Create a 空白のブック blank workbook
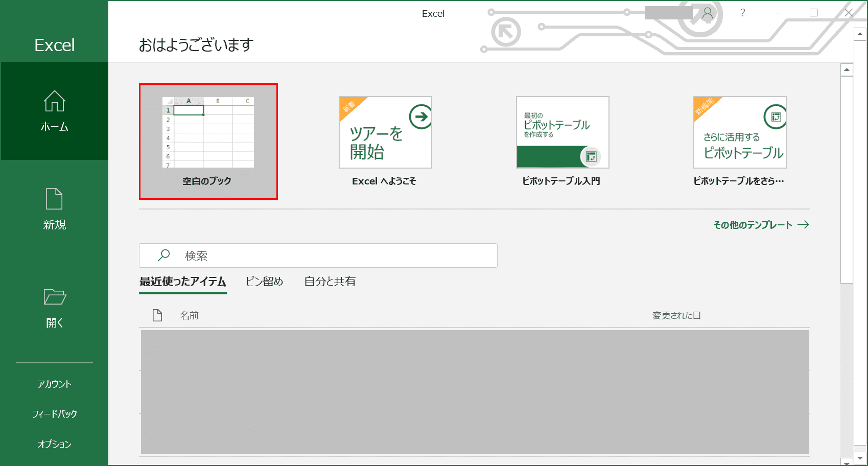Viewport: 868px width, 466px height. click(x=208, y=142)
